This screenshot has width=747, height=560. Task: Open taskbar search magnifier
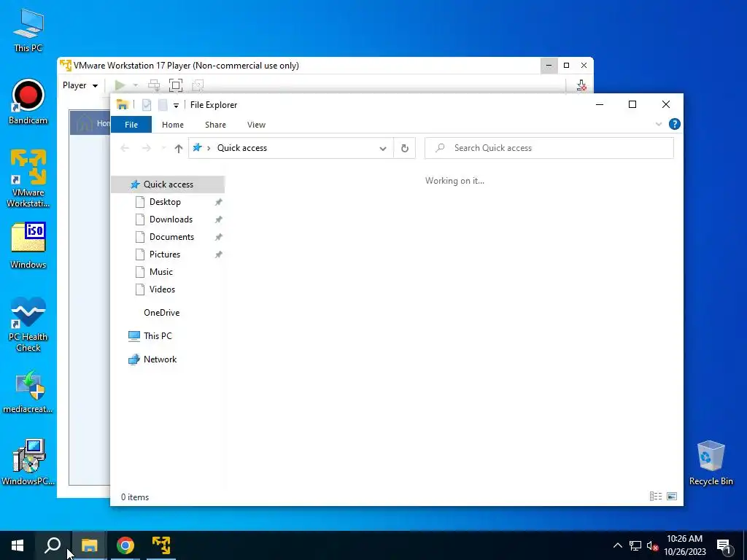click(x=53, y=545)
